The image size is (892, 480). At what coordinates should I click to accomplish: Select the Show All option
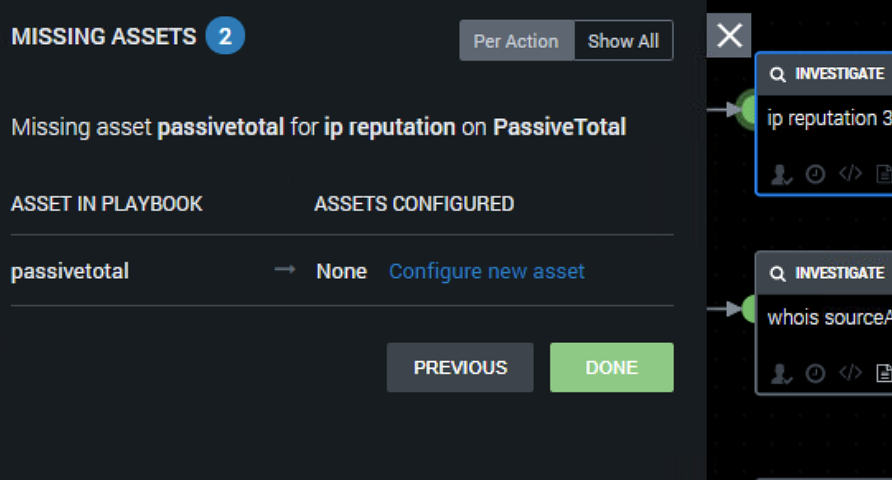click(x=623, y=41)
